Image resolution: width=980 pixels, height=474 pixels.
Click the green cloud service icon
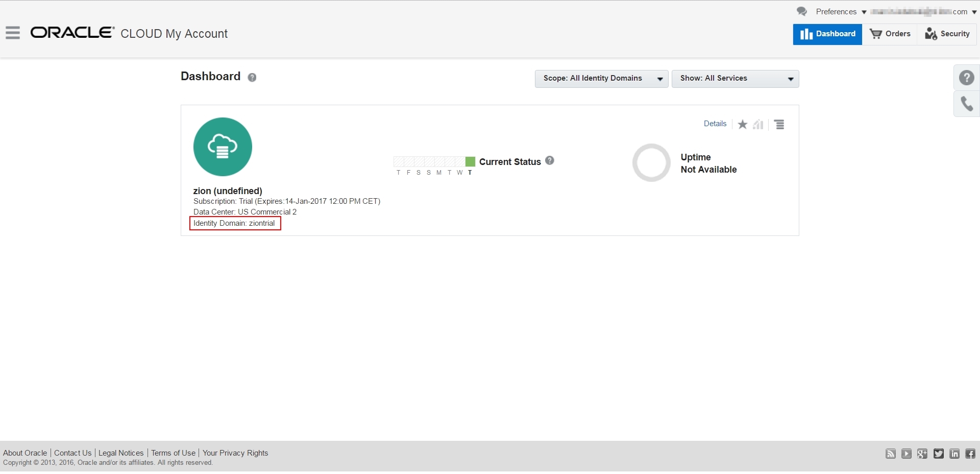[x=223, y=147]
